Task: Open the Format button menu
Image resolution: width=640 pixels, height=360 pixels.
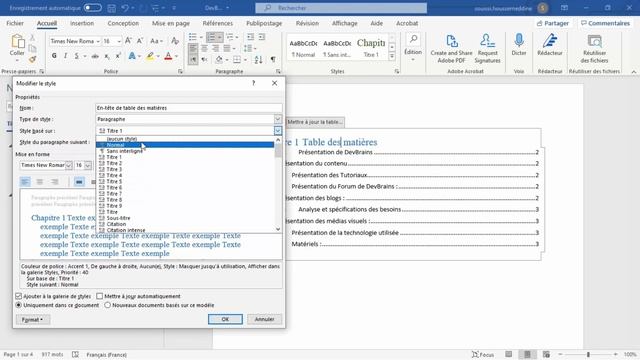Action: pyautogui.click(x=33, y=320)
